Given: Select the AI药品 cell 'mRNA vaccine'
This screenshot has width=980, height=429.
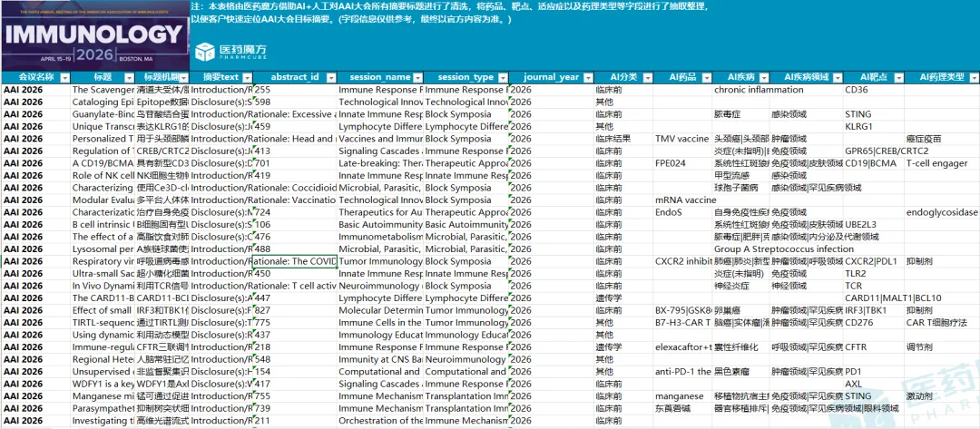Looking at the screenshot, I should [x=685, y=200].
